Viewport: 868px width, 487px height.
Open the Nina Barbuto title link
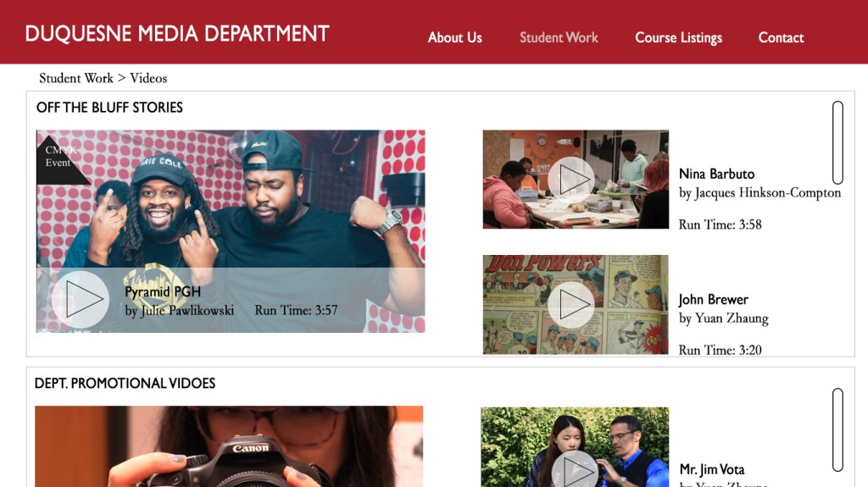pos(716,174)
